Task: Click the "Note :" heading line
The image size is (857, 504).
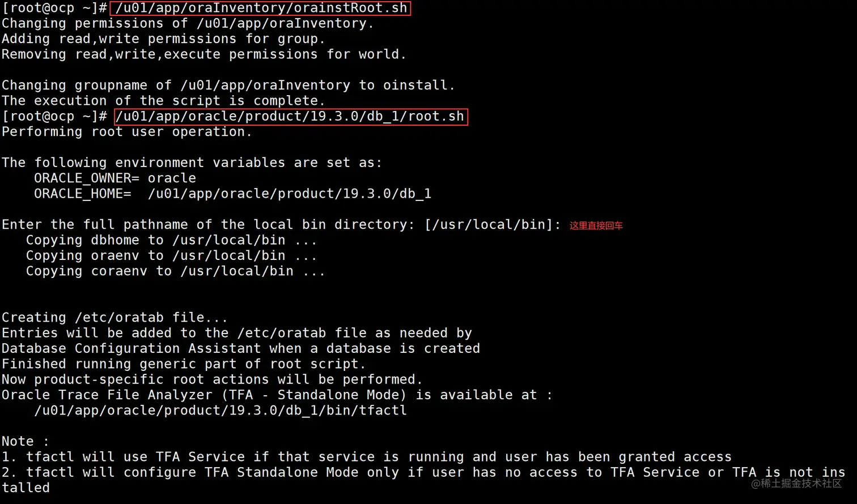Action: pos(26,442)
